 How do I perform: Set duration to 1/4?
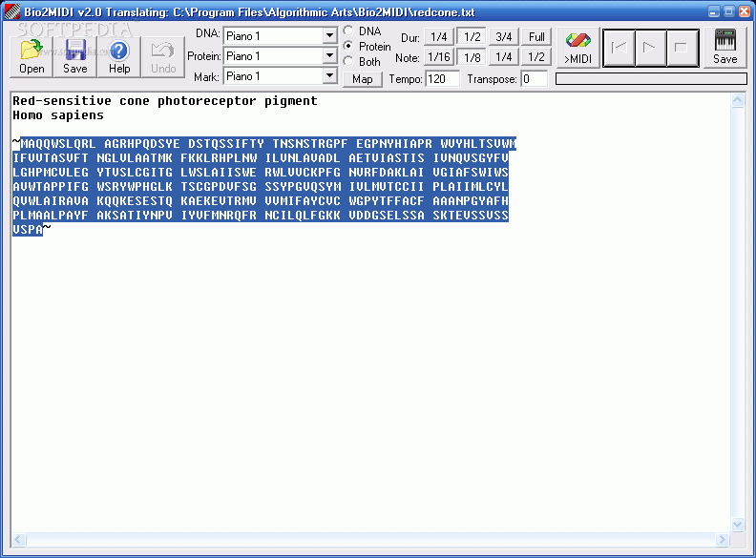point(439,36)
